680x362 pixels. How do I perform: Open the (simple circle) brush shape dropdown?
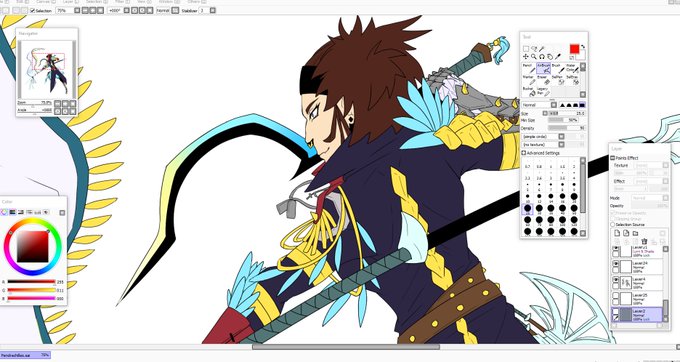click(561, 137)
